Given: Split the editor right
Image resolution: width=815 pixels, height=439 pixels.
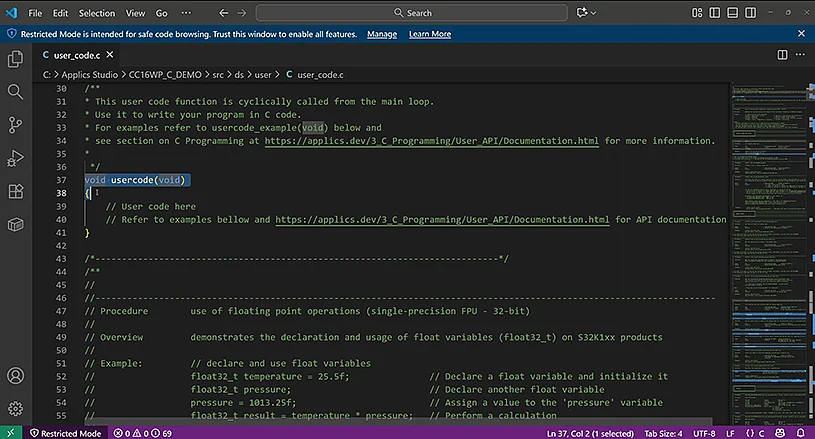Looking at the screenshot, I should 782,55.
